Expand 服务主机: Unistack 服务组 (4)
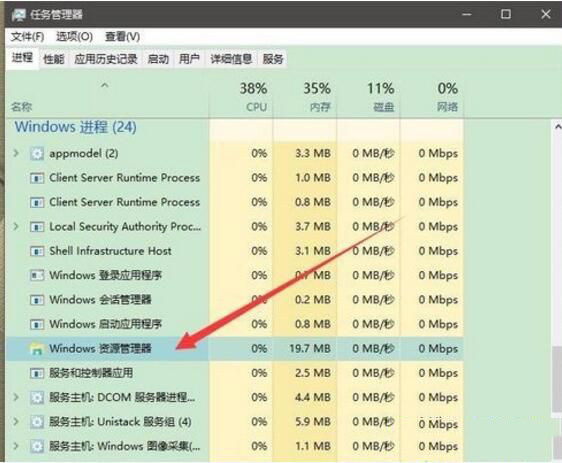The height and width of the screenshot is (463, 562). point(16,422)
